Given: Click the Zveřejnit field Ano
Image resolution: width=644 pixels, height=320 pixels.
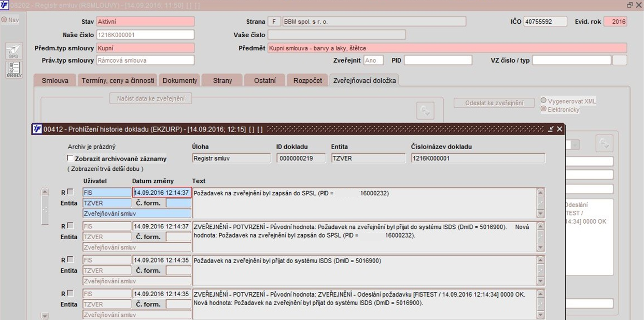Looking at the screenshot, I should pyautogui.click(x=373, y=60).
